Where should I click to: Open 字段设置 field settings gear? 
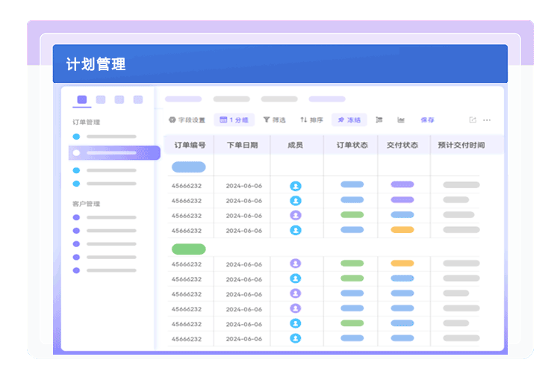[x=187, y=119]
